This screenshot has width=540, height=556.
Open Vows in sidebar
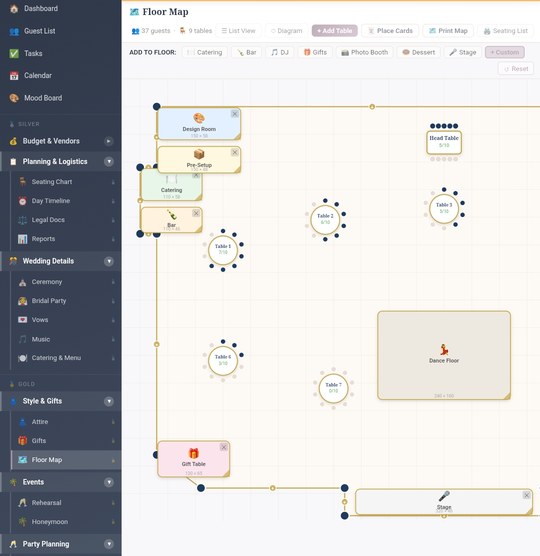66,320
